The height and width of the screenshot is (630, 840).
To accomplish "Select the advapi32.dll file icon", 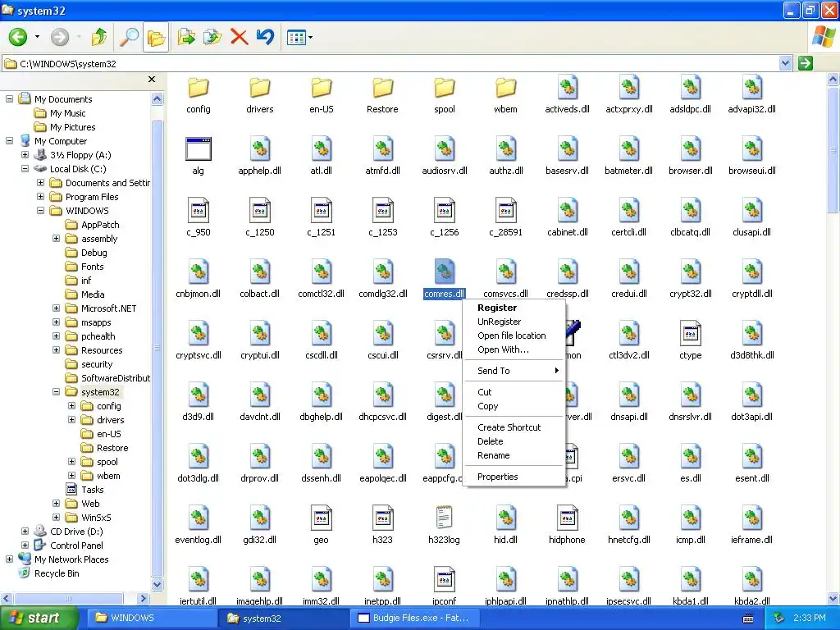I will click(x=751, y=87).
